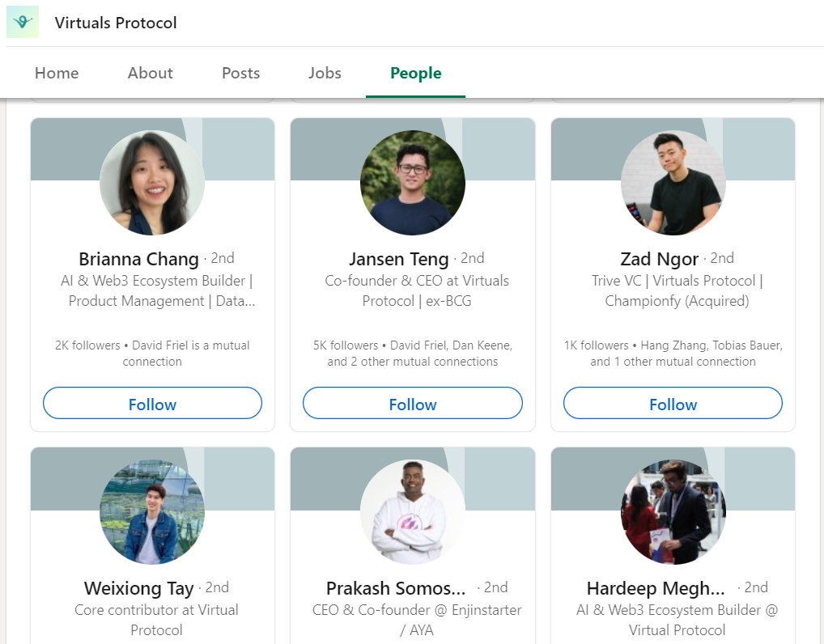Open Brianna Chang's name link

[x=138, y=259]
